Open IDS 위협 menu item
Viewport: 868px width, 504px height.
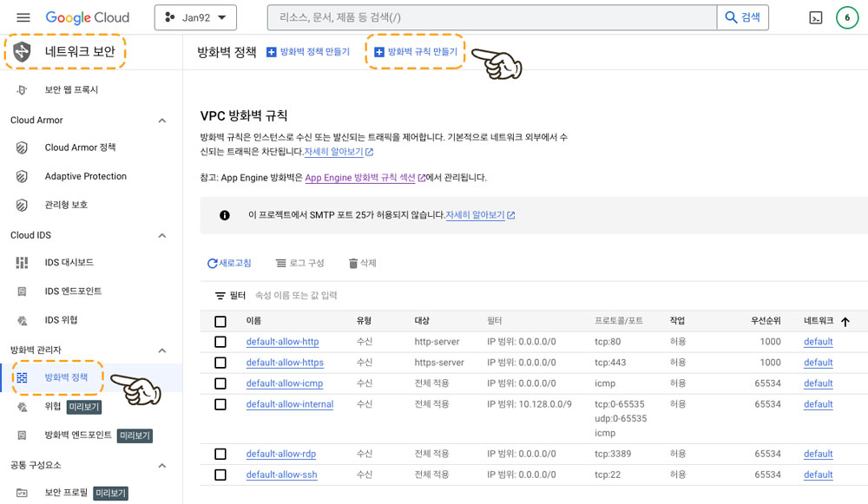62,320
